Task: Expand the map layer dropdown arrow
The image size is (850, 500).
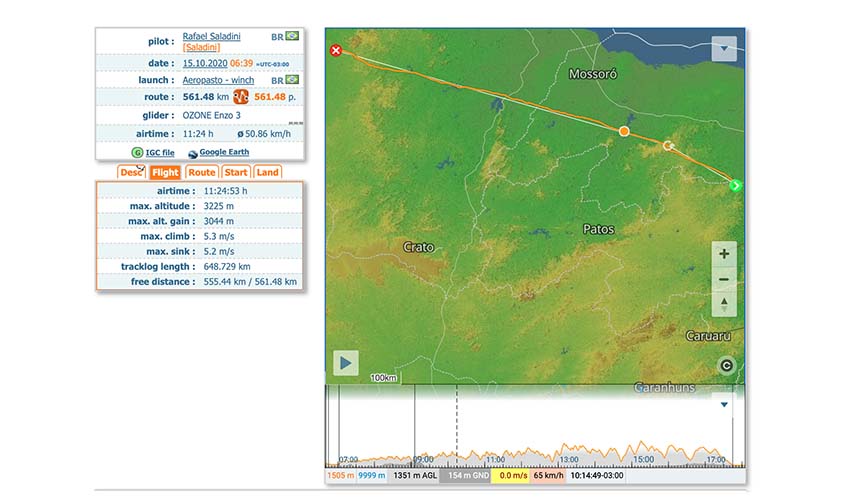Action: 724,49
